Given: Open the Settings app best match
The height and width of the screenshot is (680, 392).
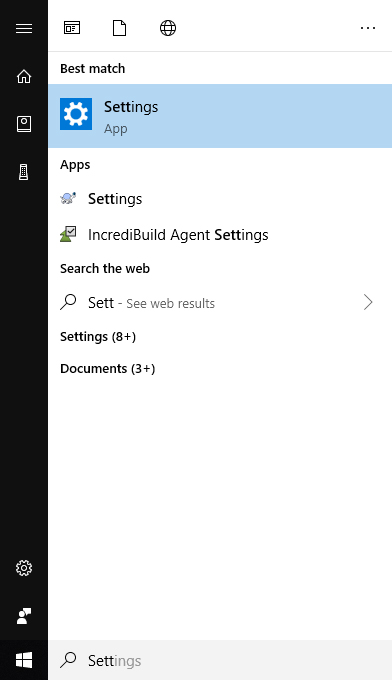Looking at the screenshot, I should [220, 116].
